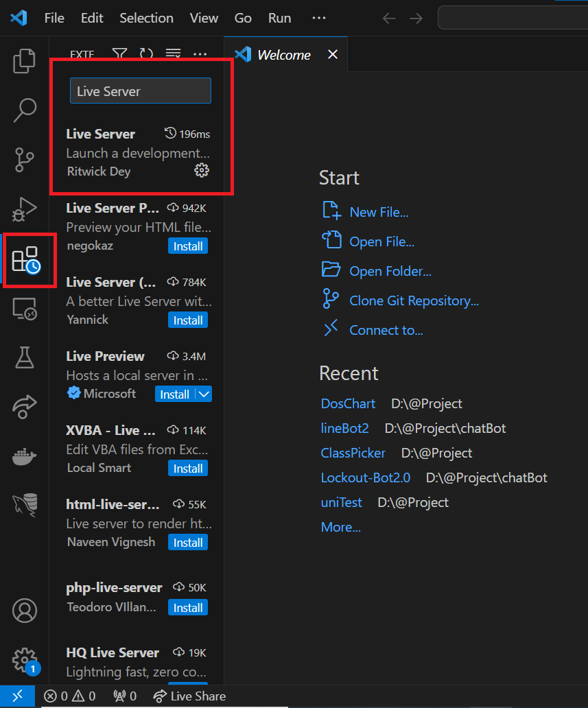Open extensions view more actions ellipsis
Screen dimensions: 588x708
tap(200, 54)
